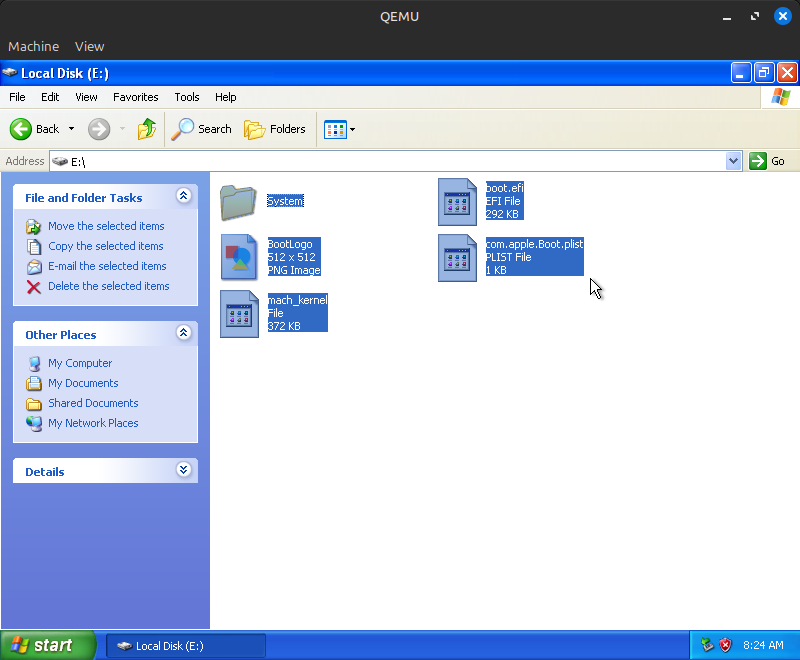
Task: Open the Forward history dropdown arrow
Action: coord(122,129)
